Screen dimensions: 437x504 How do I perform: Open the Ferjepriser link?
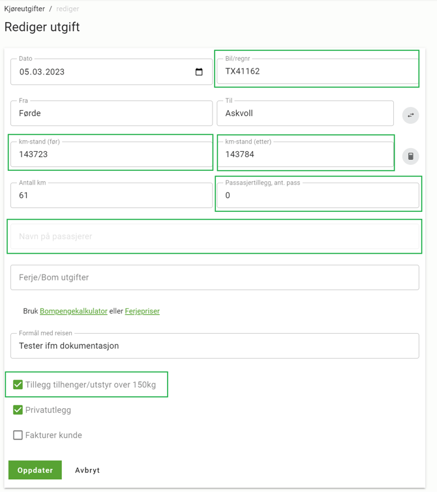142,311
